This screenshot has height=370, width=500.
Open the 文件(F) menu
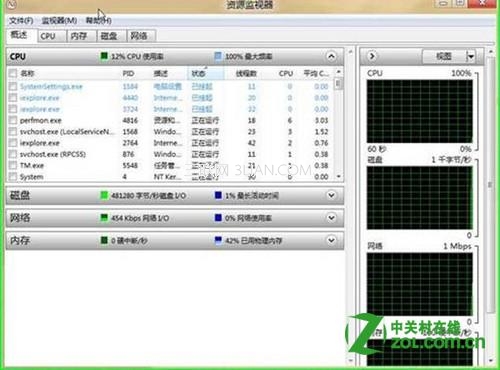tap(21, 21)
